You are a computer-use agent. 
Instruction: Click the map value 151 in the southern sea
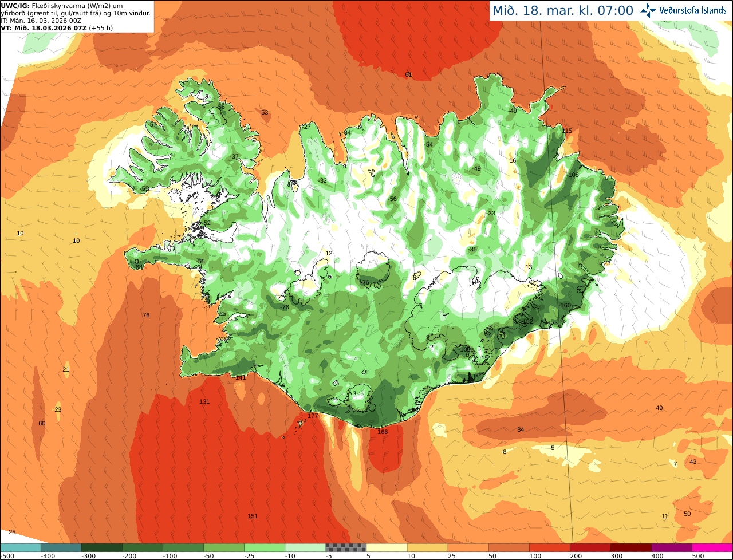[253, 516]
